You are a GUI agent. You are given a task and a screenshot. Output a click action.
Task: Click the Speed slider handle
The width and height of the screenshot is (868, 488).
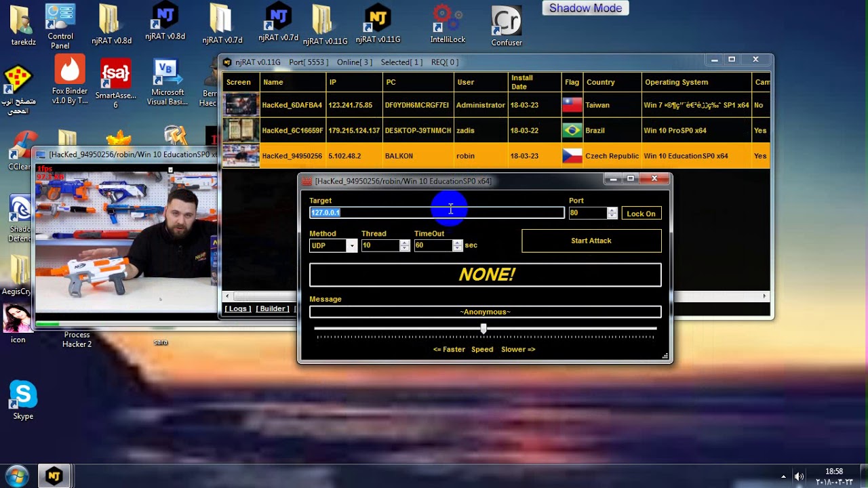484,328
